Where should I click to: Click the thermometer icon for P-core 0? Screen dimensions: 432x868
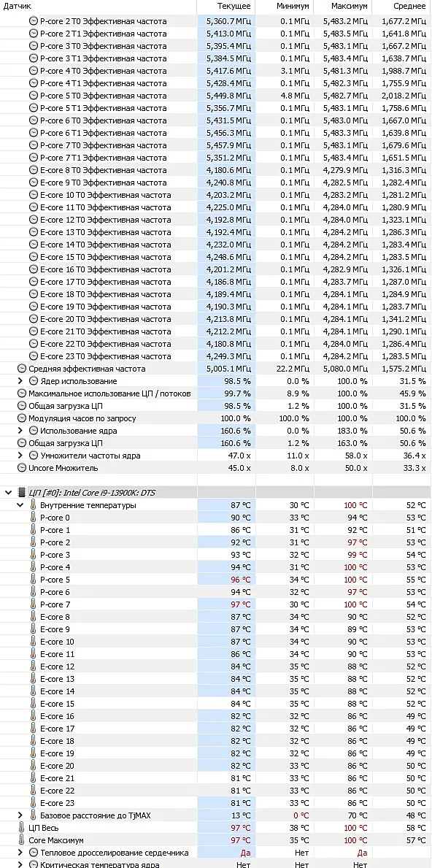(x=33, y=518)
